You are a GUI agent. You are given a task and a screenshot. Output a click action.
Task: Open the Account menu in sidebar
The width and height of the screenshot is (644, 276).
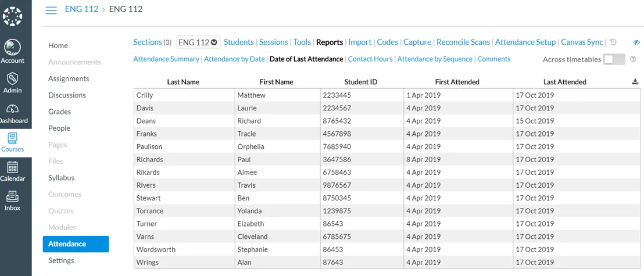[x=12, y=52]
